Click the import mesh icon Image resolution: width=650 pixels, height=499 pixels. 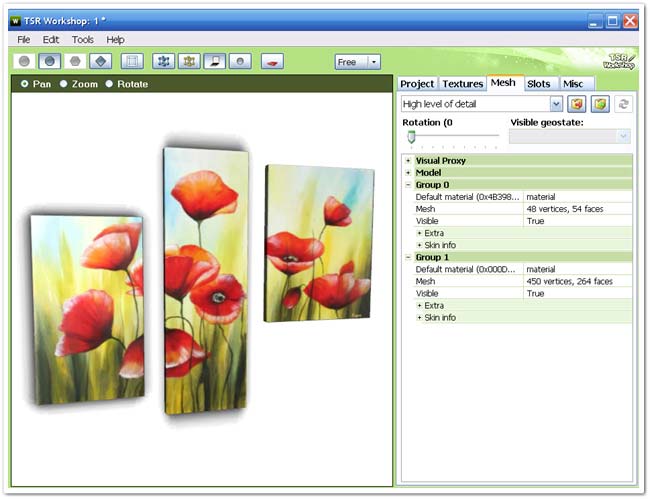point(577,104)
